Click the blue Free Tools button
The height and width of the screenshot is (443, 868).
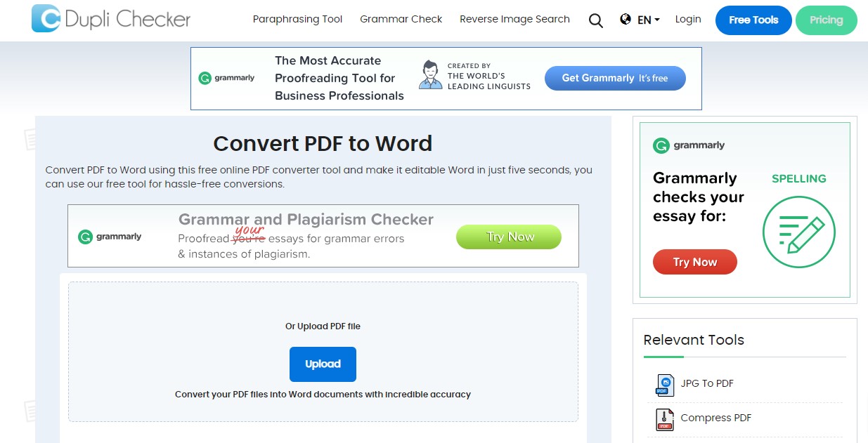coord(753,20)
